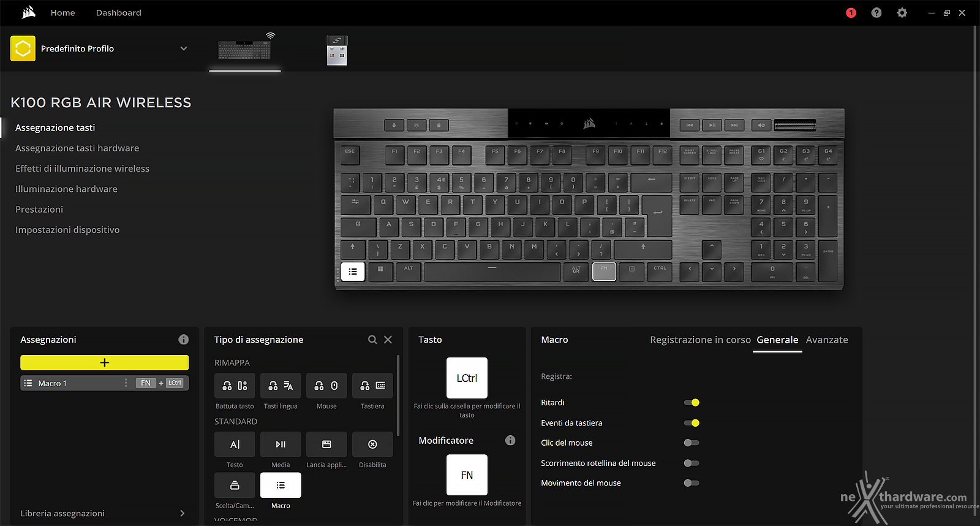This screenshot has height=526, width=980.
Task: Select the Testo assignment type
Action: coord(235,444)
